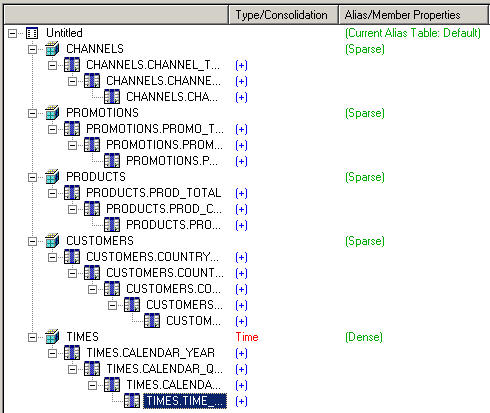Select the PRODUCTS.PROD_TOTAL member label

[153, 193]
